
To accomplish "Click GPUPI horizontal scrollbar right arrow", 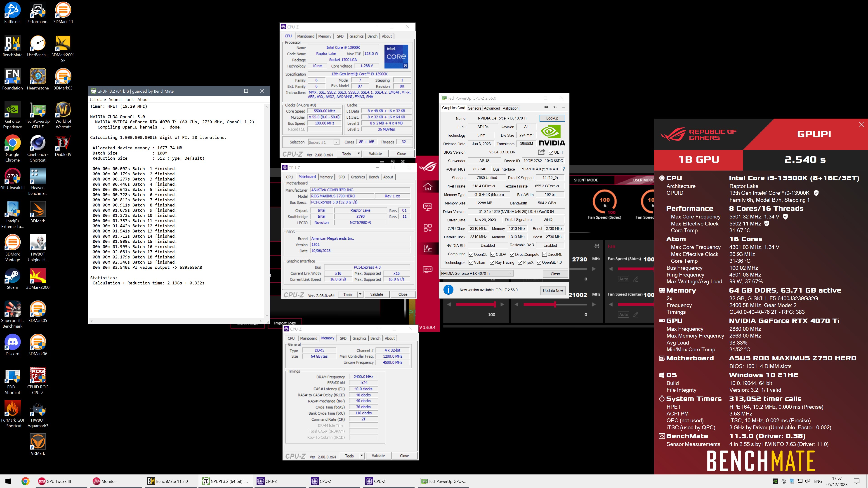I will 261,321.
